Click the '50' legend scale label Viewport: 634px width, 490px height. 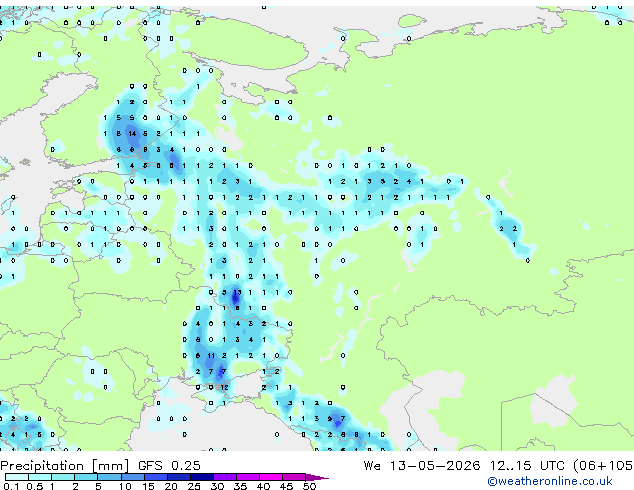pyautogui.click(x=309, y=486)
